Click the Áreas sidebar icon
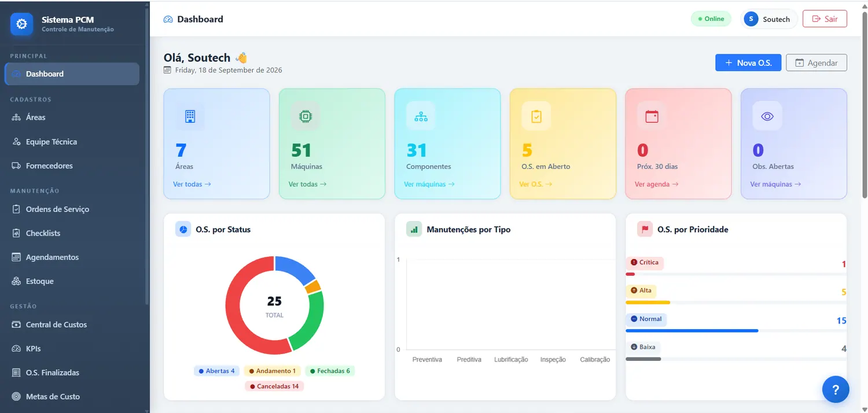 tap(16, 117)
